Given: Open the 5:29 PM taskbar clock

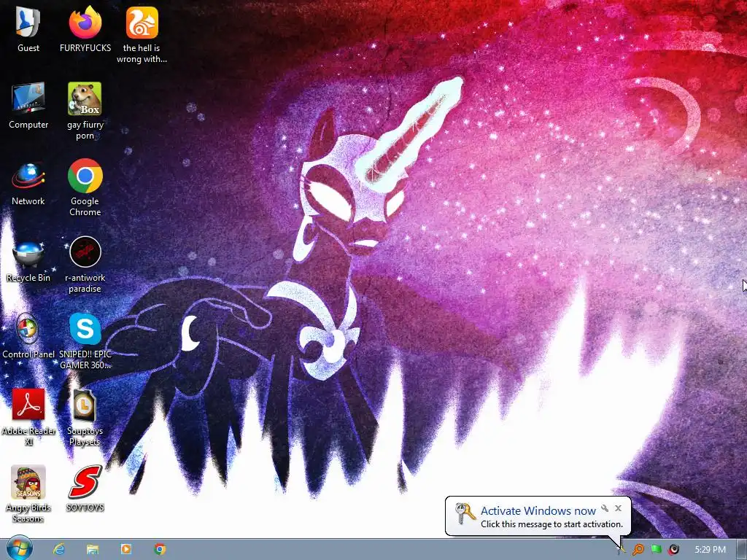Looking at the screenshot, I should pyautogui.click(x=710, y=550).
